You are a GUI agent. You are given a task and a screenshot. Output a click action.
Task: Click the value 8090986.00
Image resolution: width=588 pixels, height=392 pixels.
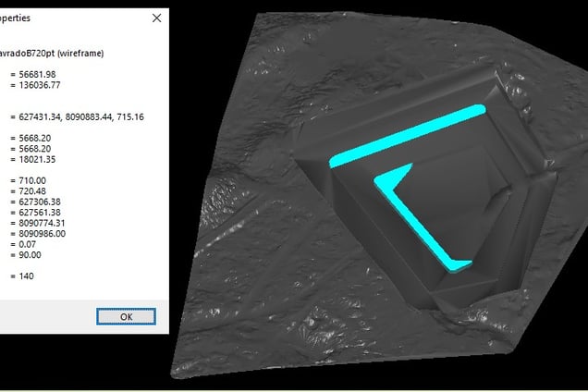[x=42, y=234]
